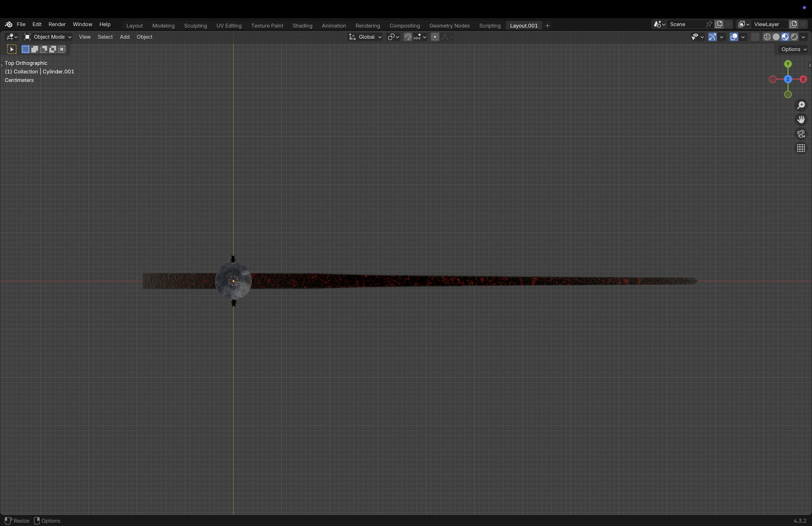Switch to Rendered viewport shading

point(794,37)
